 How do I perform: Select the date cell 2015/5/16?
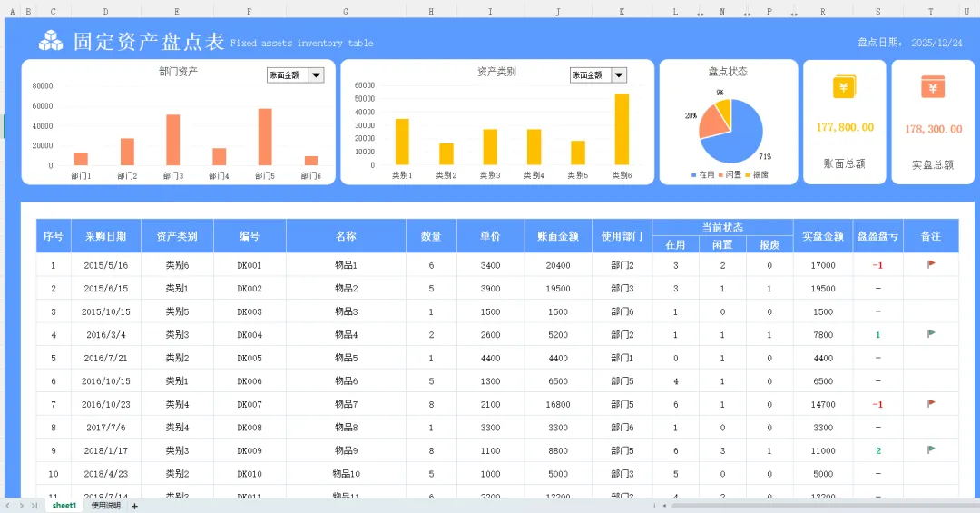[x=105, y=265]
